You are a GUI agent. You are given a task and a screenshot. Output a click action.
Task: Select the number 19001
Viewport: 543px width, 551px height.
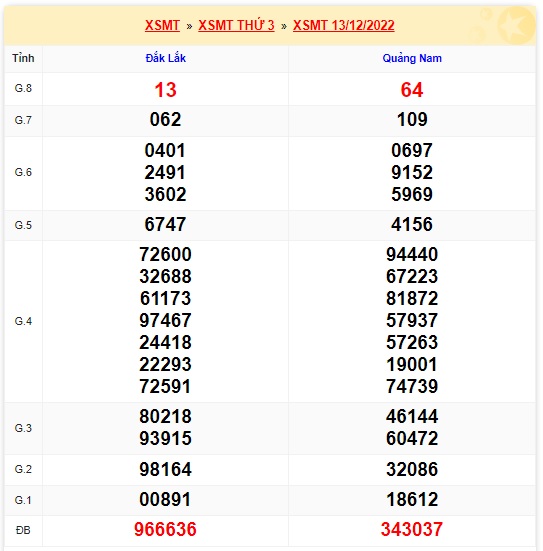pyautogui.click(x=412, y=364)
